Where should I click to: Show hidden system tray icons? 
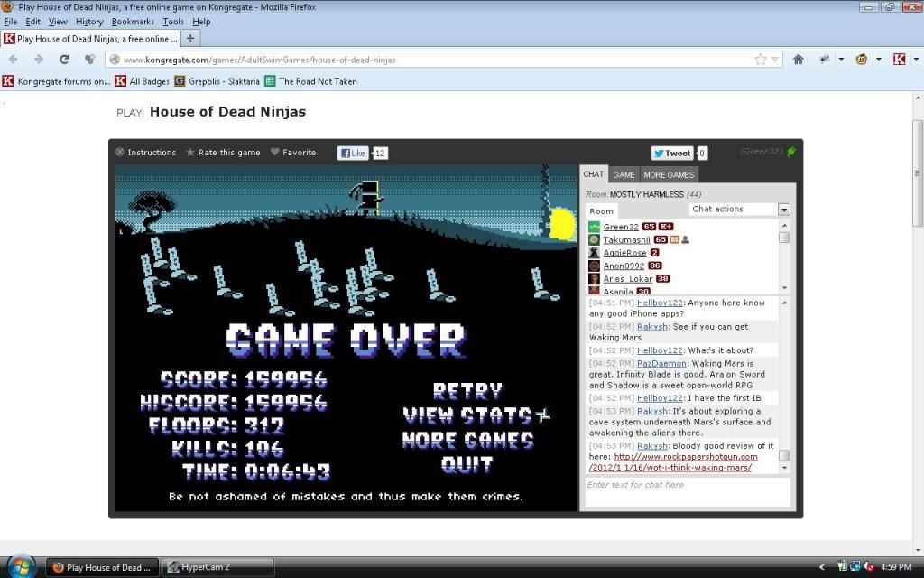coord(821,567)
